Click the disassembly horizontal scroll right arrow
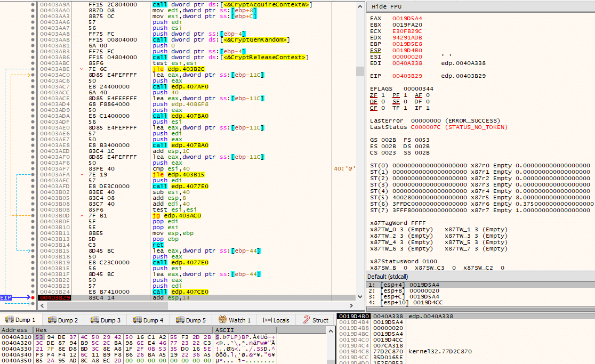The height and width of the screenshot is (364, 595). pyautogui.click(x=351, y=305)
